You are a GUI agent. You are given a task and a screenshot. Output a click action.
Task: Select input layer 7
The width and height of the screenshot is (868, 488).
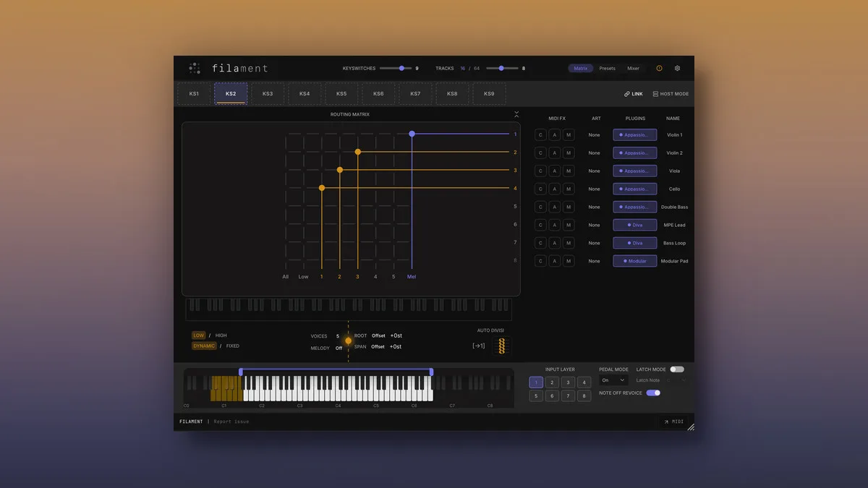point(569,395)
